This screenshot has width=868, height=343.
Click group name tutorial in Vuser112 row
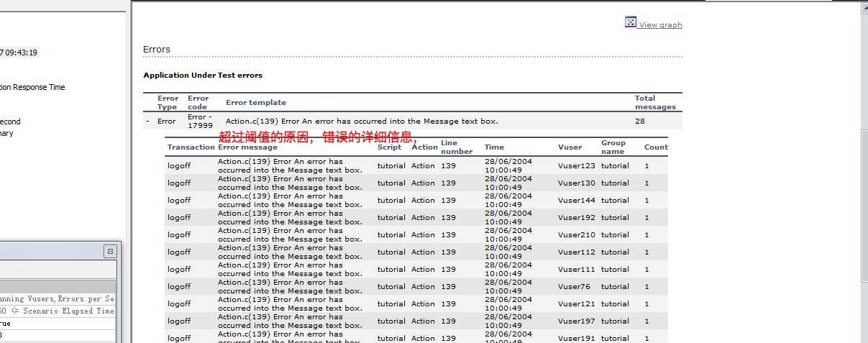point(615,252)
